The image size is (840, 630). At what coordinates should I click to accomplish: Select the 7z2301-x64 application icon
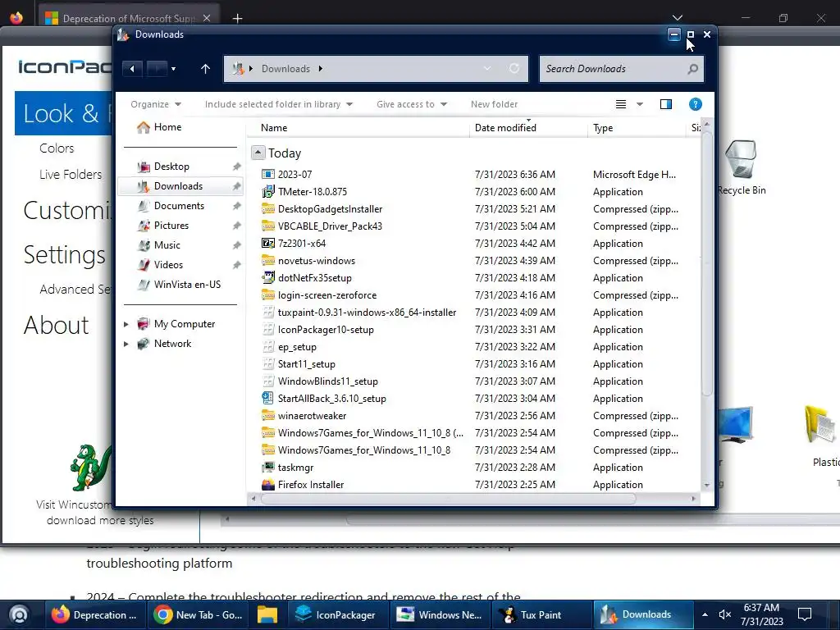pyautogui.click(x=268, y=243)
